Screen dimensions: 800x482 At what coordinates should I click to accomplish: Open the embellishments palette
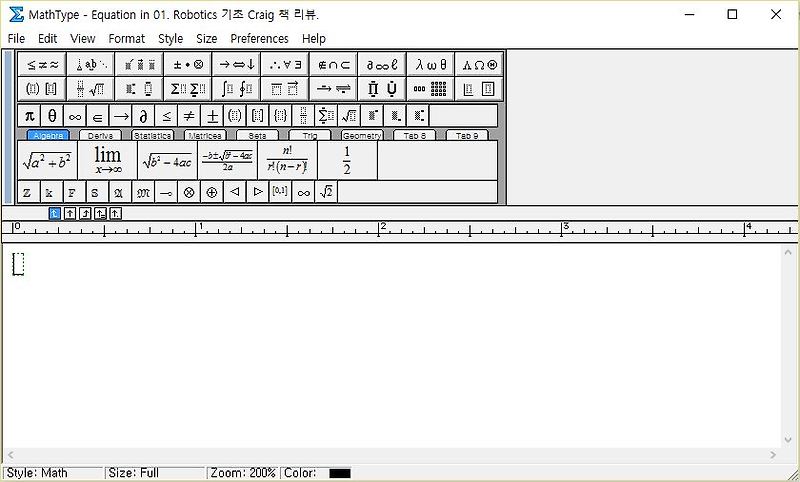pos(139,65)
